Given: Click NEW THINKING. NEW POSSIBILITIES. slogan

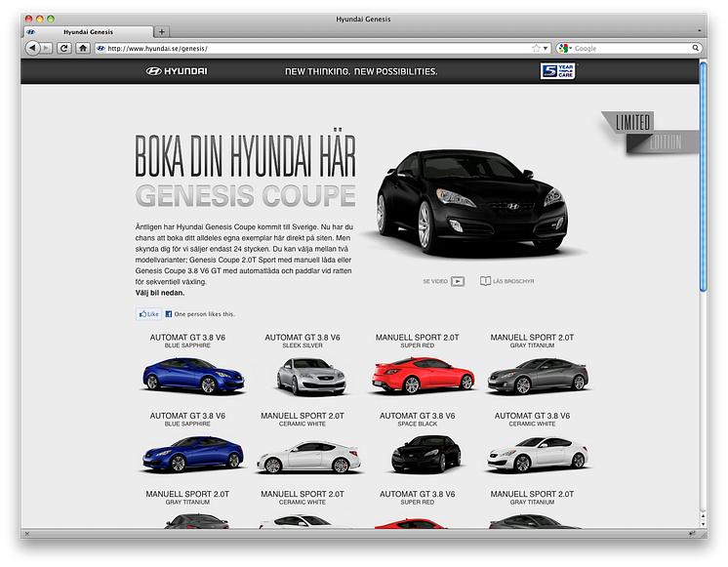Looking at the screenshot, I should 361,71.
